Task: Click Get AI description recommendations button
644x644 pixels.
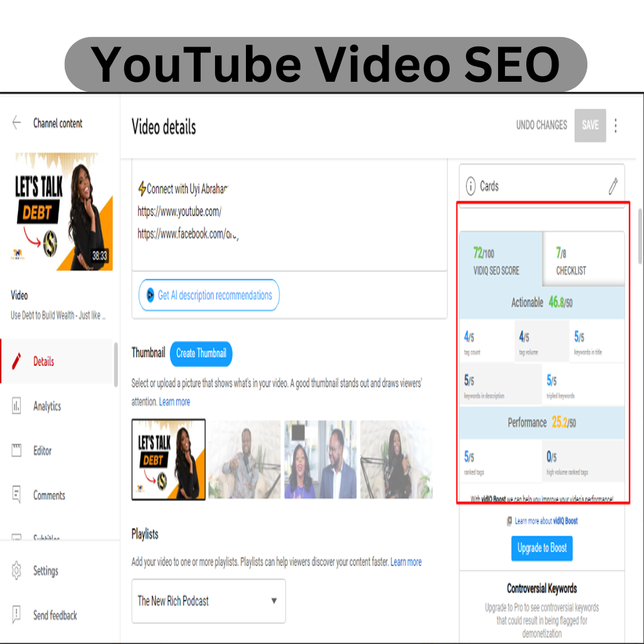Action: pos(209,295)
